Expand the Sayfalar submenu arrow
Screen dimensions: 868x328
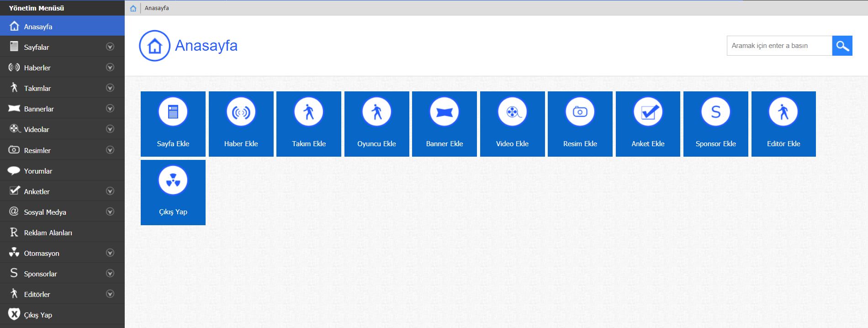(110, 47)
